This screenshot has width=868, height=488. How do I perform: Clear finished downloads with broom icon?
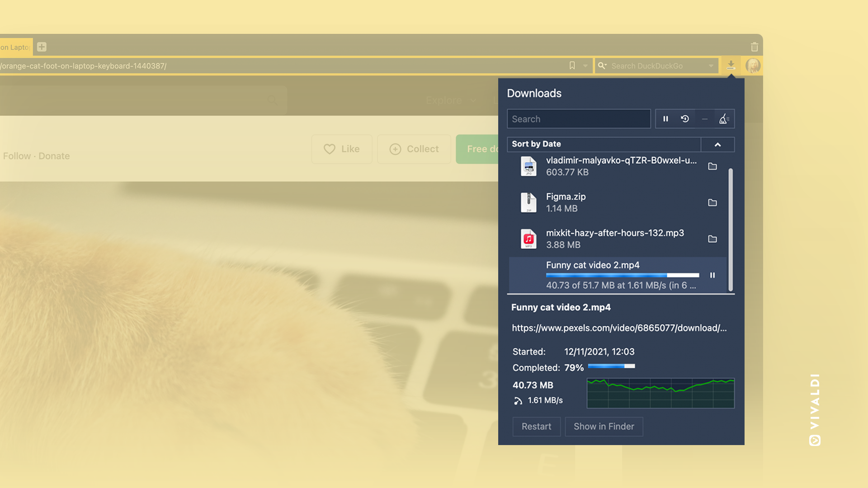pos(724,119)
